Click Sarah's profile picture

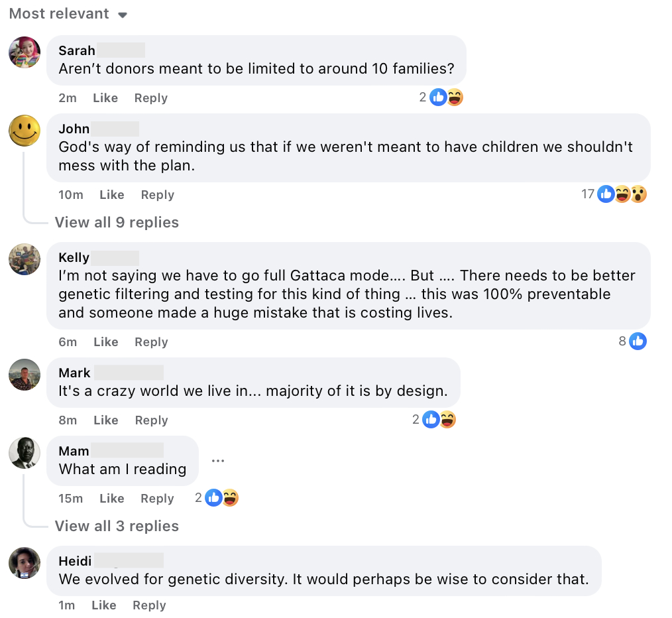tap(25, 52)
